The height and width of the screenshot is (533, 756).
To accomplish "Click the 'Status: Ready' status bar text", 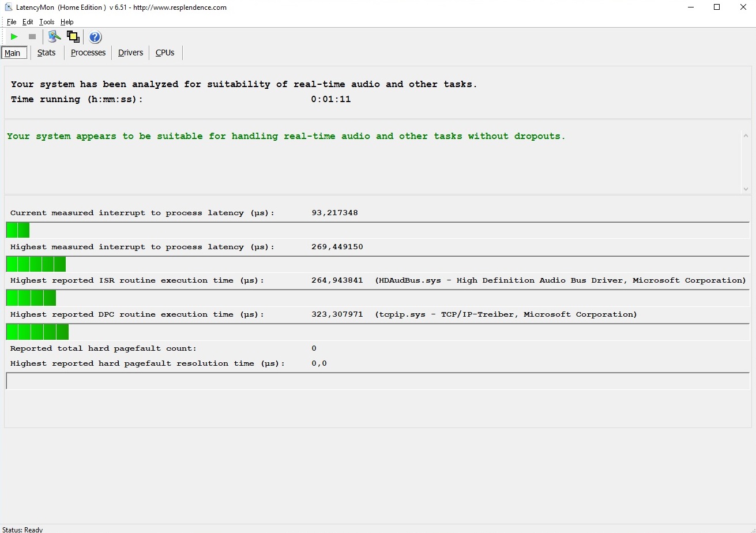I will tap(22, 530).
